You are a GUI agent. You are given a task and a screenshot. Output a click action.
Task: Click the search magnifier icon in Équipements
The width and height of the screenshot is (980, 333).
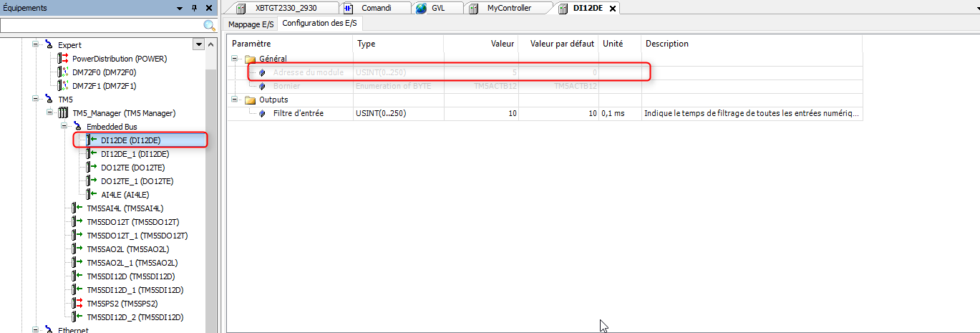(x=210, y=26)
